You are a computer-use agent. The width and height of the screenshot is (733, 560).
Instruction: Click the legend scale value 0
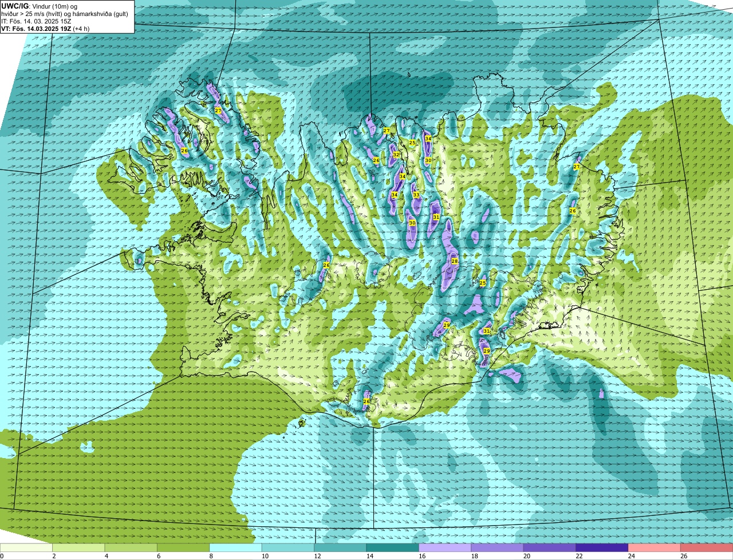pyautogui.click(x=2, y=556)
